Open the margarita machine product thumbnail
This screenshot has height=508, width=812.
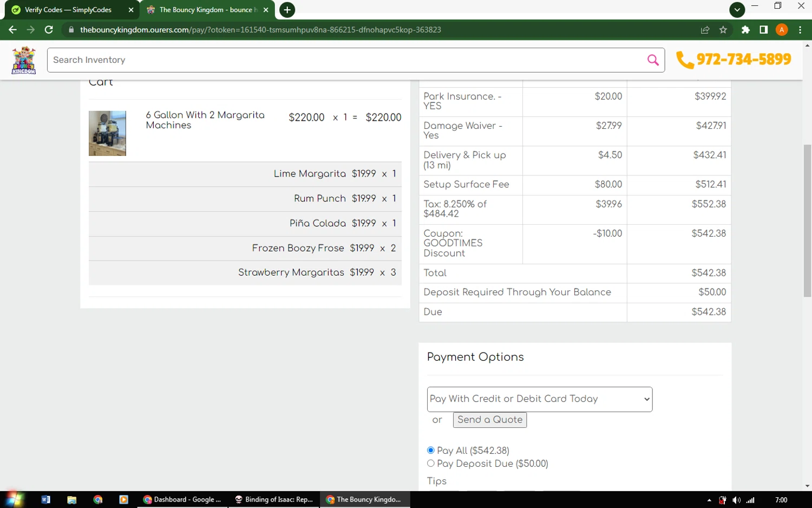[107, 133]
